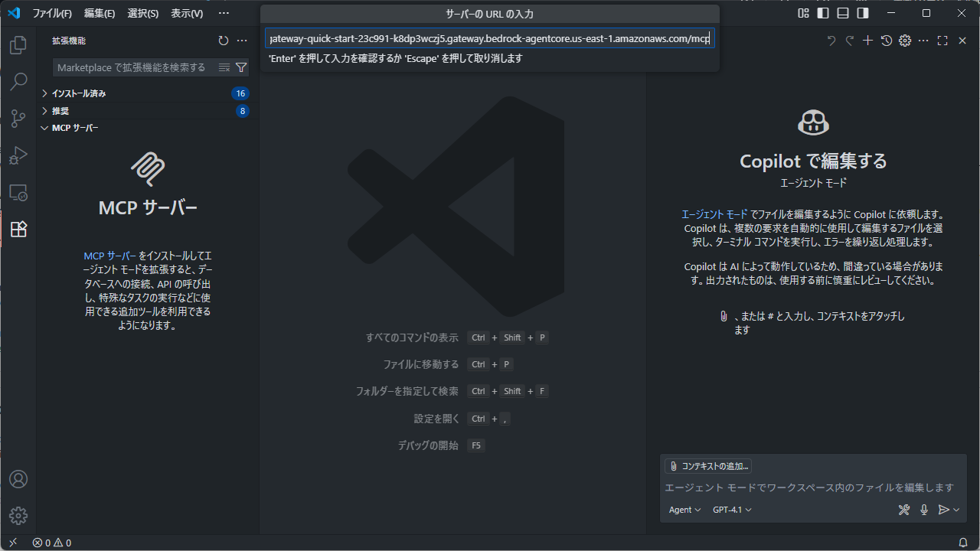Image resolution: width=980 pixels, height=551 pixels.
Task: Send the chat message
Action: (x=944, y=510)
